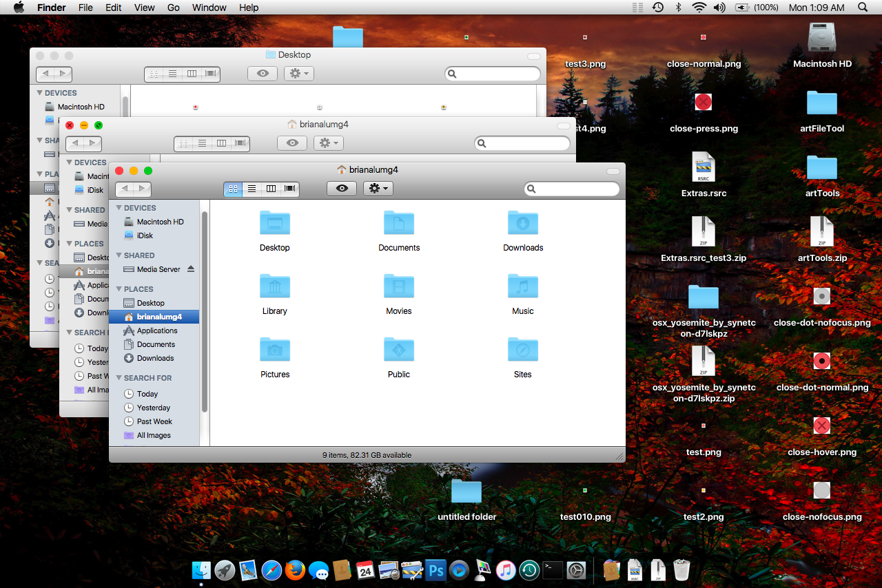Open the Public folder
The height and width of the screenshot is (588, 882).
coord(399,350)
